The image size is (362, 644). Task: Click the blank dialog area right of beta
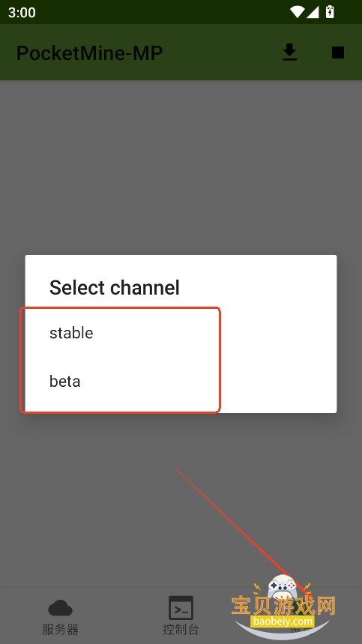pos(279,381)
